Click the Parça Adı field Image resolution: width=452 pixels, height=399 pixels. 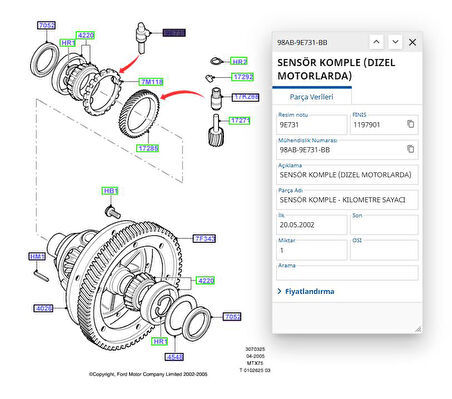347,200
